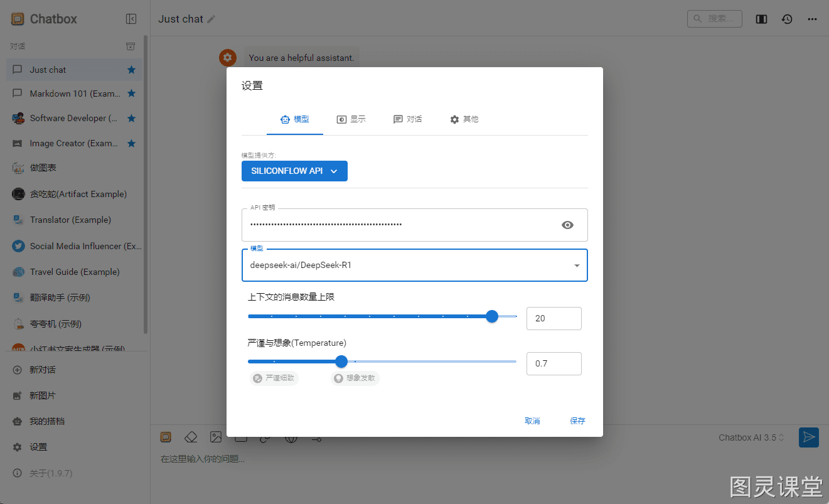Viewport: 829px width, 504px height.
Task: Open the Image Creator conversation
Action: click(75, 143)
